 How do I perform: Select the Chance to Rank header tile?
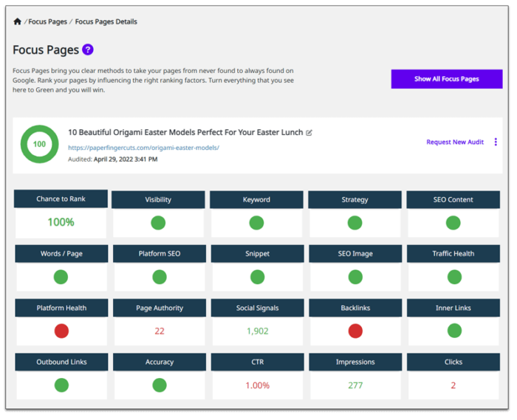[61, 199]
